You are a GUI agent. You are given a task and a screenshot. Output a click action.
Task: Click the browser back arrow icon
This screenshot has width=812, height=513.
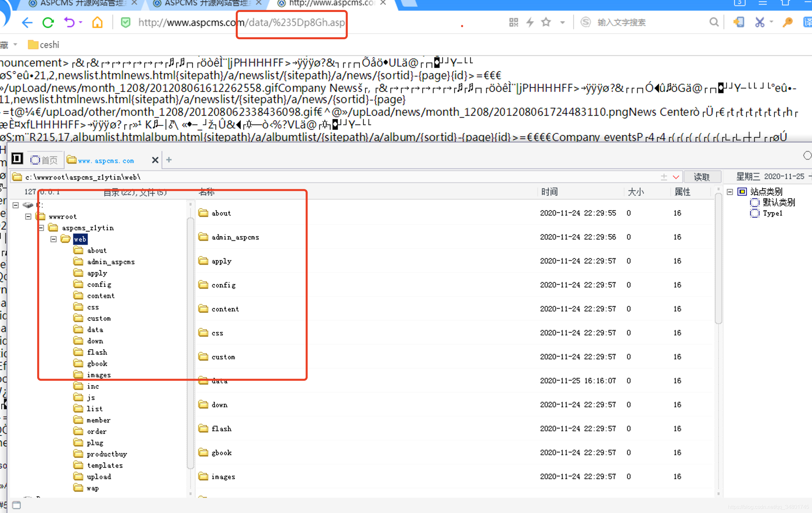pos(27,23)
